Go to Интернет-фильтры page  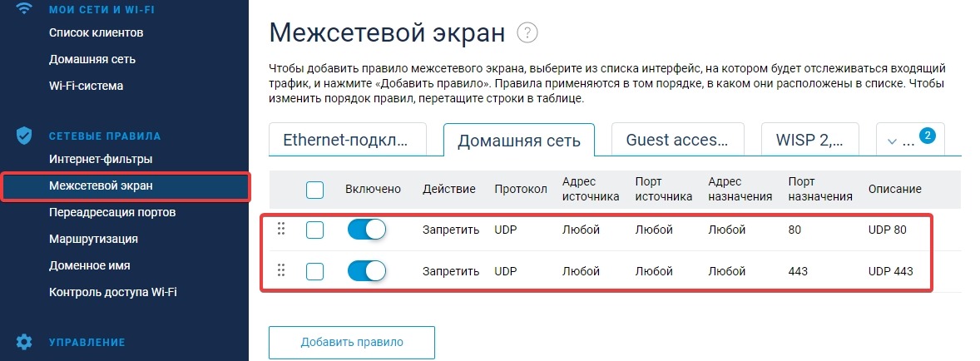pos(101,159)
